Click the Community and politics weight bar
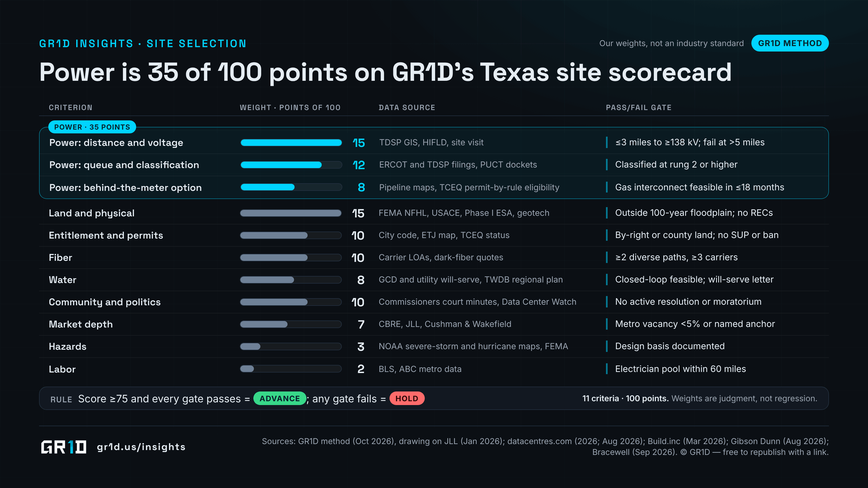The width and height of the screenshot is (868, 488). 291,302
